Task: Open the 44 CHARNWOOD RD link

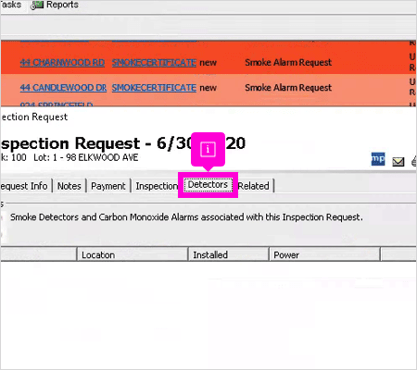Action: click(62, 63)
